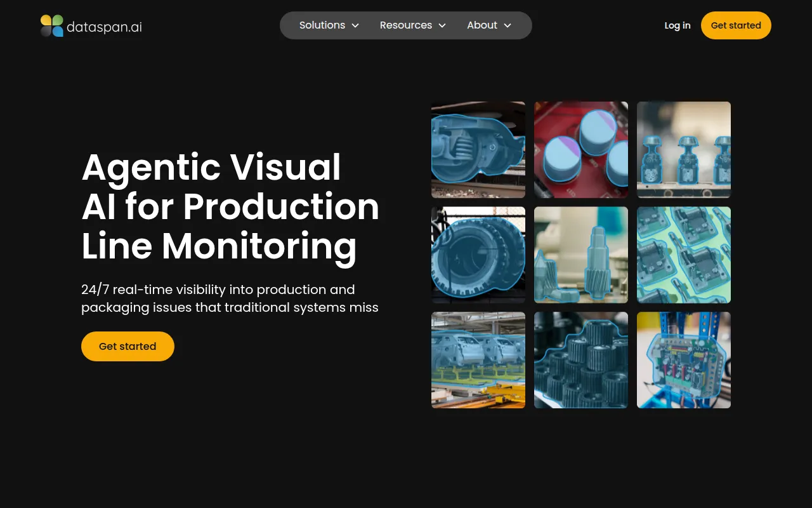Click Get started button in header
Screen dimensions: 812x508
tap(736, 25)
